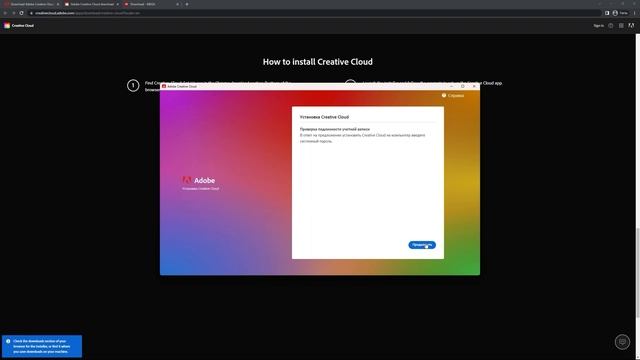
Task: Close the third Download browser tab
Action: 178,4
